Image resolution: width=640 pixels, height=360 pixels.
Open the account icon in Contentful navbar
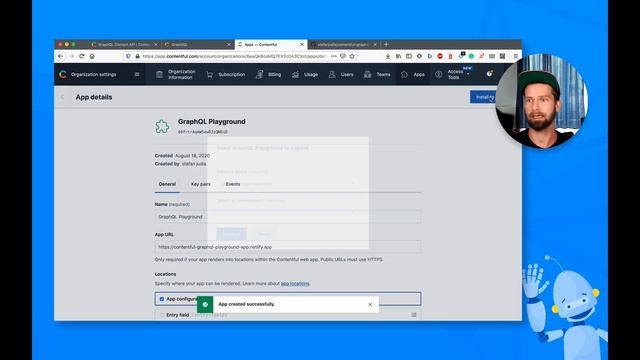pyautogui.click(x=489, y=74)
